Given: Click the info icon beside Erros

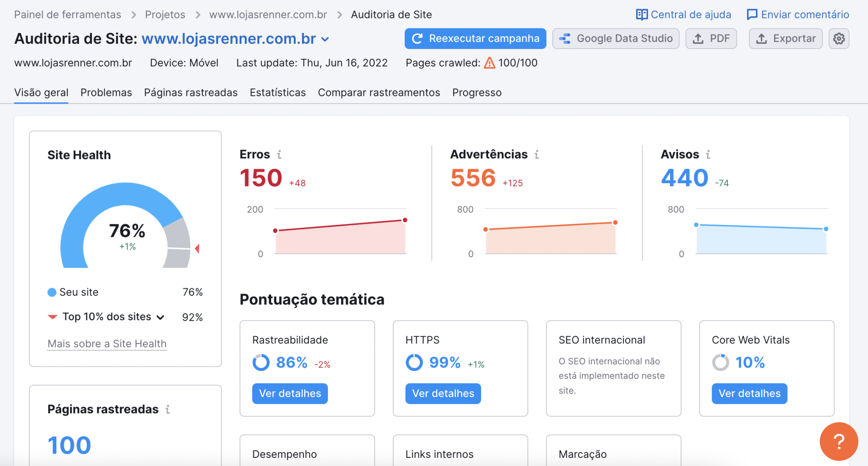Looking at the screenshot, I should click(280, 154).
